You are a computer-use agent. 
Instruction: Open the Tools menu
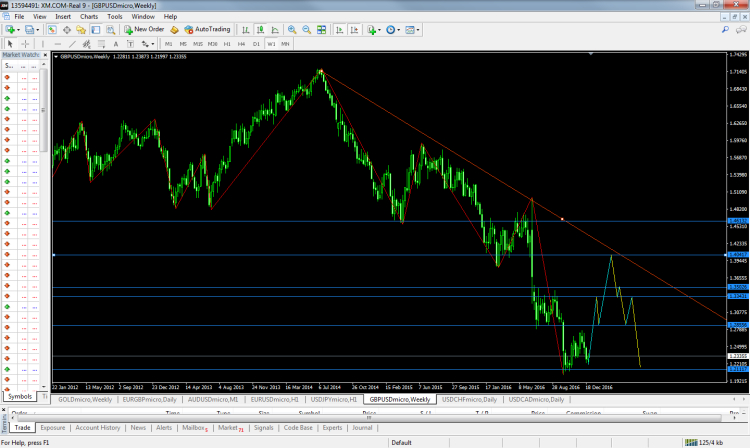(x=115, y=16)
